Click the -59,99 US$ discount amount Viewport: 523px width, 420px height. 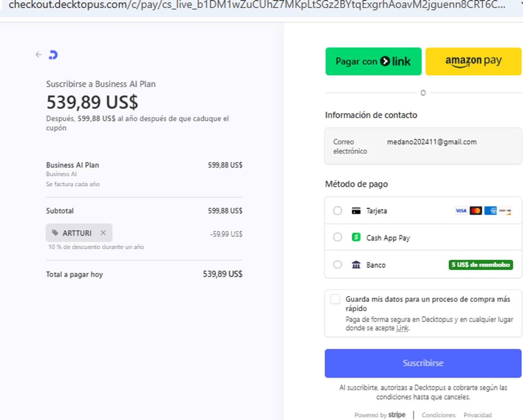226,234
